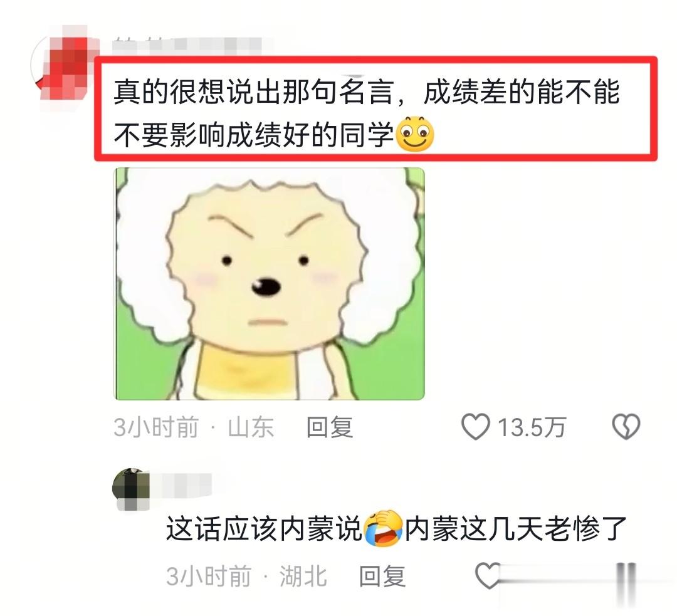Open the first commenter's pixelated avatar
677x616 pixels.
click(x=66, y=65)
